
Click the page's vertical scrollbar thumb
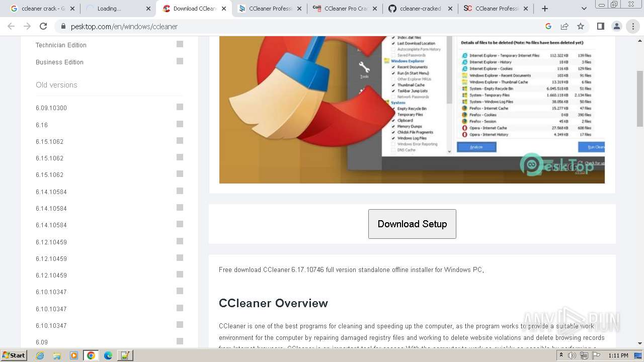640,99
